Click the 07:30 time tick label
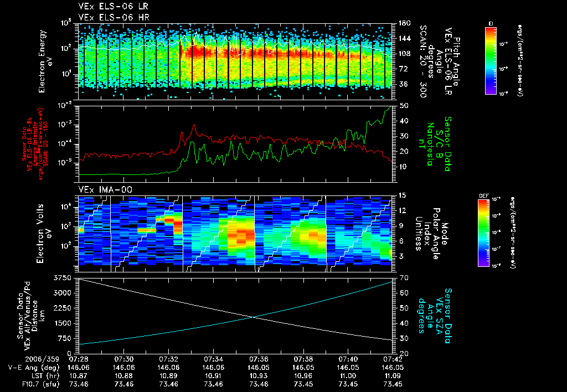Screen dimensions: 567x392 (123, 359)
